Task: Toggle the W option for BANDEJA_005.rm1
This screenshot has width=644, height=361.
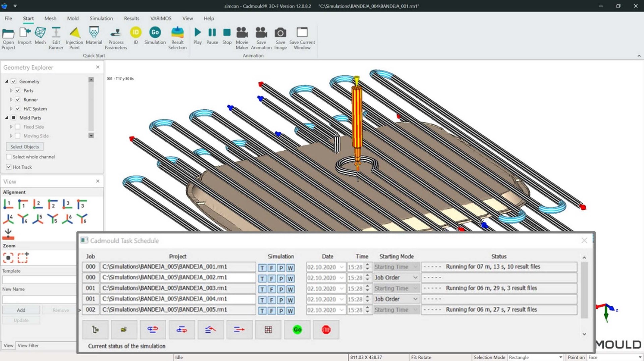Action: click(x=290, y=311)
